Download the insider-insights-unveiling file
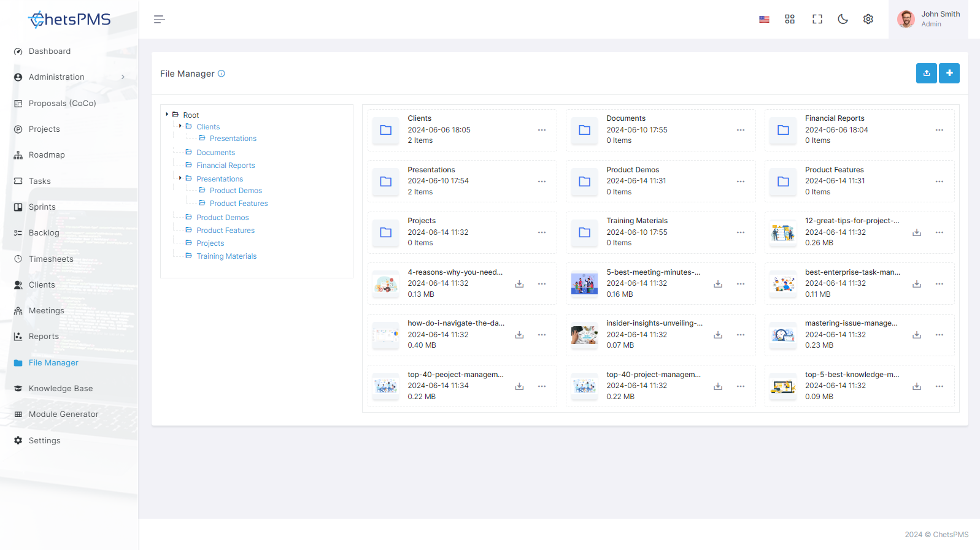 click(x=718, y=335)
